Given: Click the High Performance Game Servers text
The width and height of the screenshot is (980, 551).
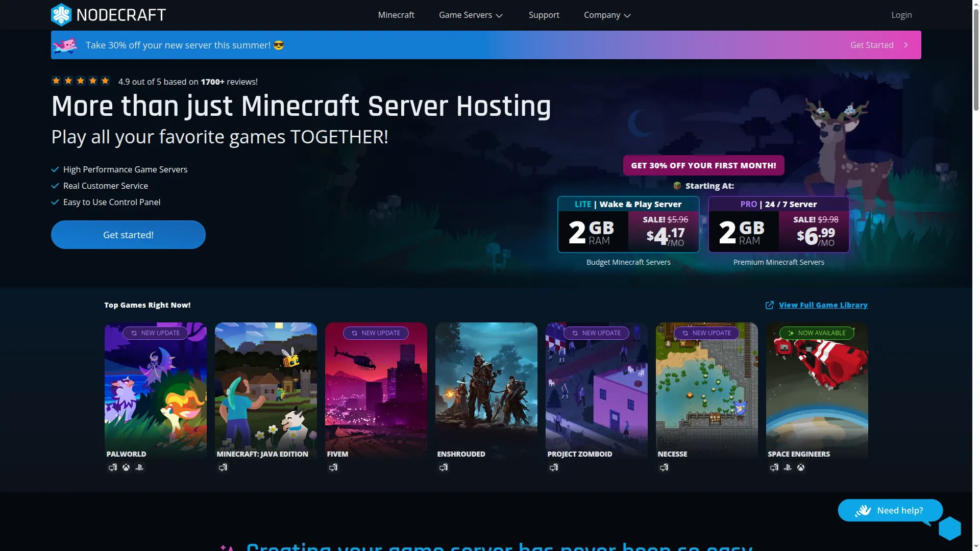Looking at the screenshot, I should pyautogui.click(x=125, y=169).
